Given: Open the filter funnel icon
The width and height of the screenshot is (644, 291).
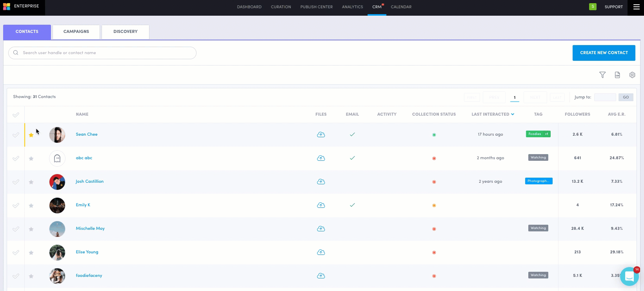Looking at the screenshot, I should [602, 75].
